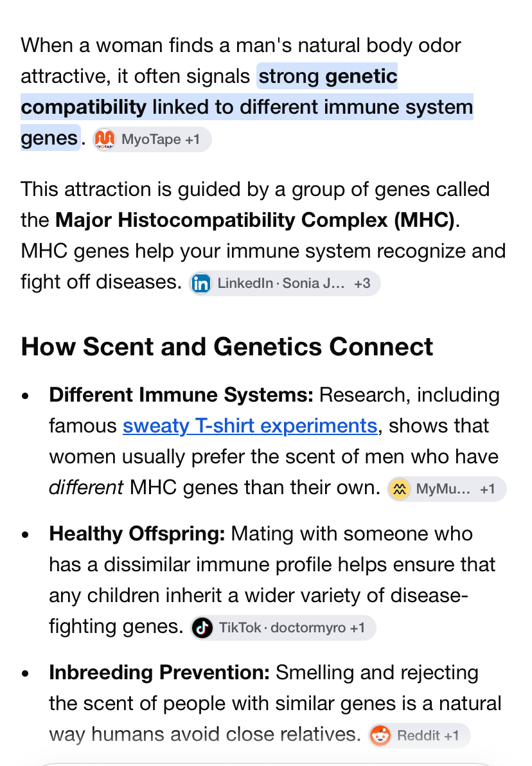Viewport: 532px width, 766px height.
Task: Open the TikTok doctormyro citation chip
Action: pyautogui.click(x=283, y=628)
